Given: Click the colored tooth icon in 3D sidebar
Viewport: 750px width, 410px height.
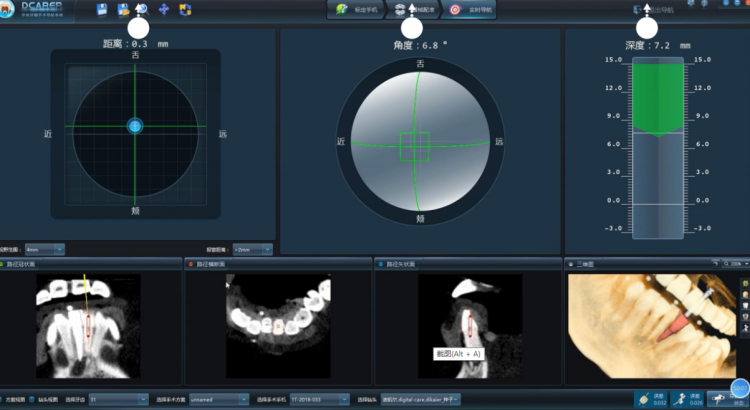Looking at the screenshot, I should (745, 317).
